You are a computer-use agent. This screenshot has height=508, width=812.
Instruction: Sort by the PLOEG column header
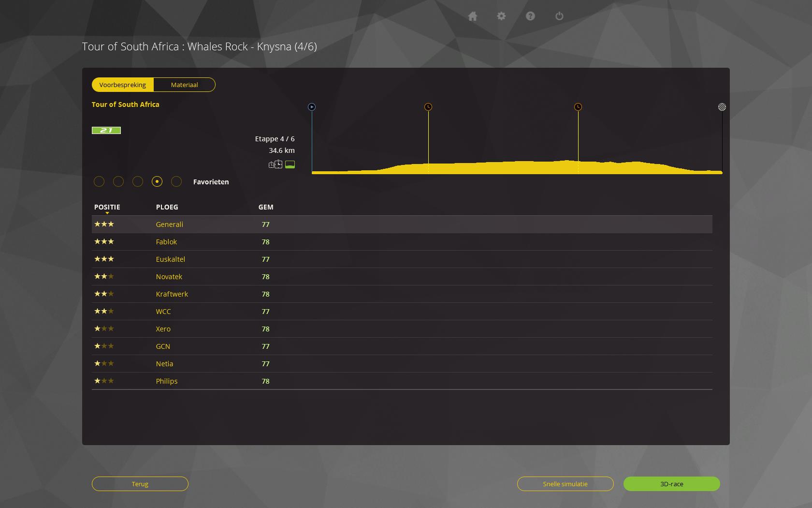point(167,207)
